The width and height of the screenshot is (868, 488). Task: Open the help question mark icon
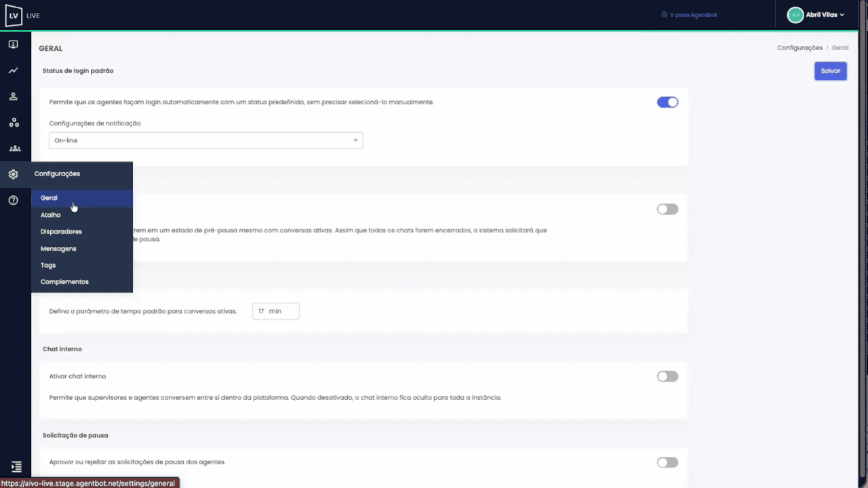coord(13,200)
